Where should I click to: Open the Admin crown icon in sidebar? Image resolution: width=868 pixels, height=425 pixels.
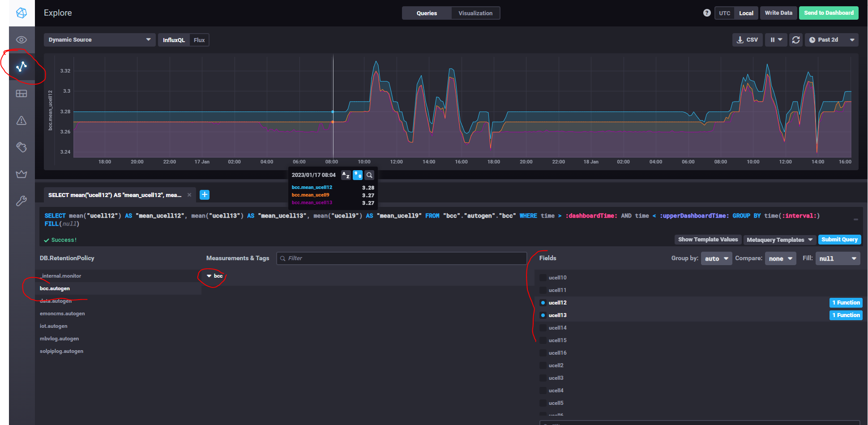pos(21,174)
